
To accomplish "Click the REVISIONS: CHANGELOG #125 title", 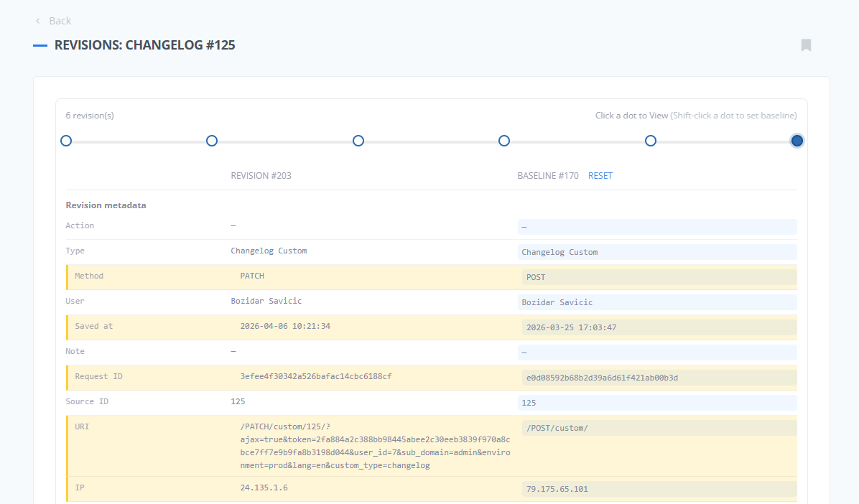I will click(x=144, y=45).
